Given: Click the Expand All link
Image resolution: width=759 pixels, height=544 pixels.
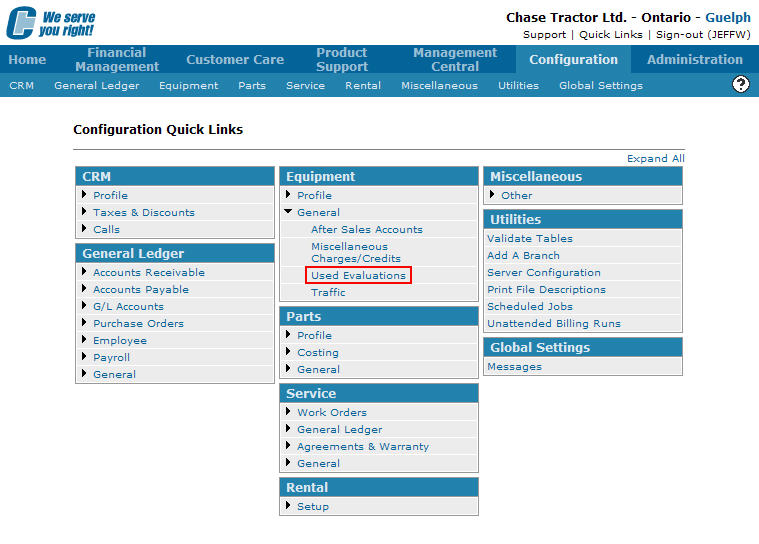Looking at the screenshot, I should point(655,159).
